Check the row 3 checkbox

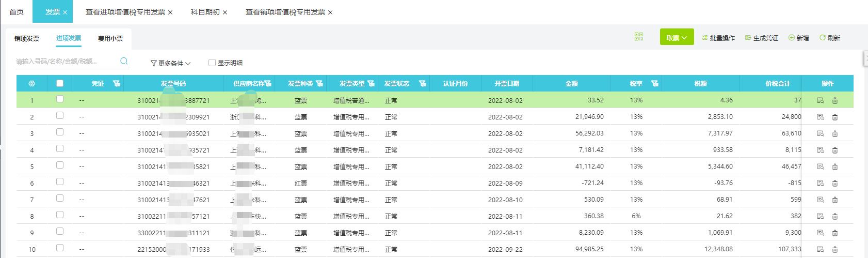pyautogui.click(x=60, y=132)
